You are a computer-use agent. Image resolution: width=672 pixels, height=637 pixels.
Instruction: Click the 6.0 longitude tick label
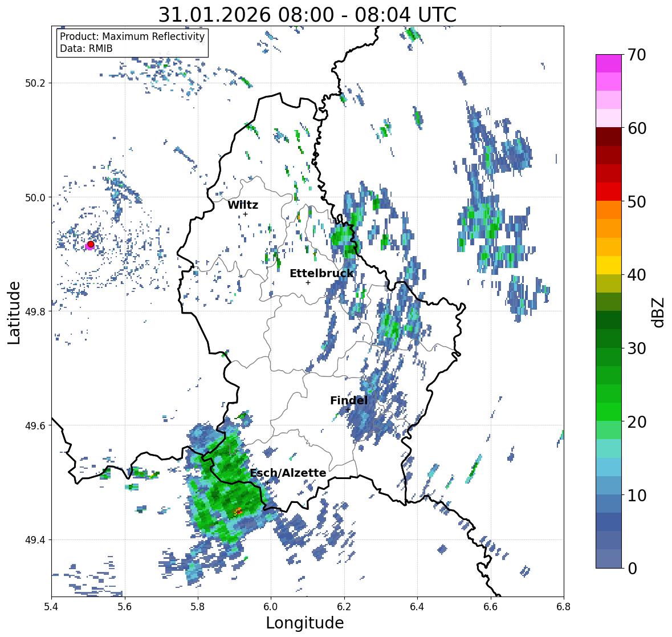coord(271,607)
